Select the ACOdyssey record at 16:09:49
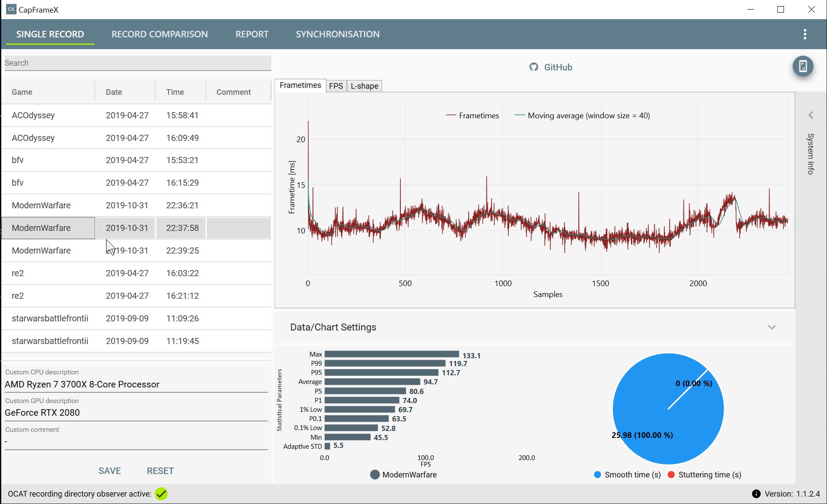 point(137,138)
